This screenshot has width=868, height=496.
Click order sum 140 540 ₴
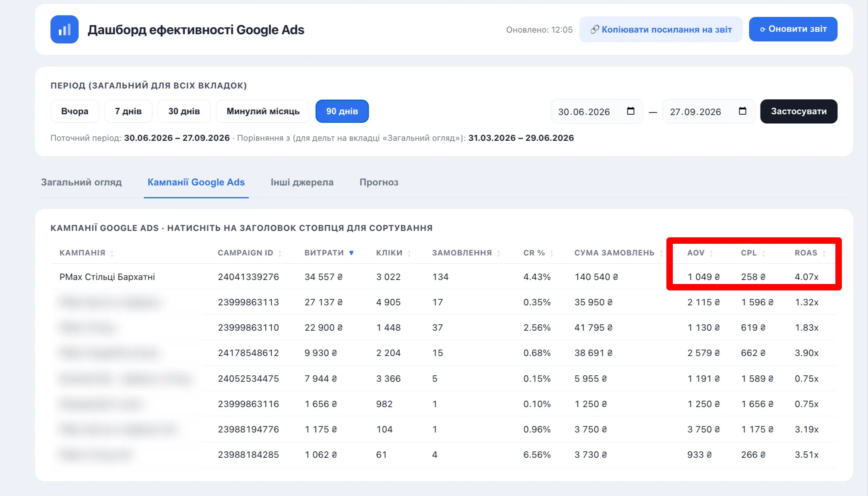(596, 277)
